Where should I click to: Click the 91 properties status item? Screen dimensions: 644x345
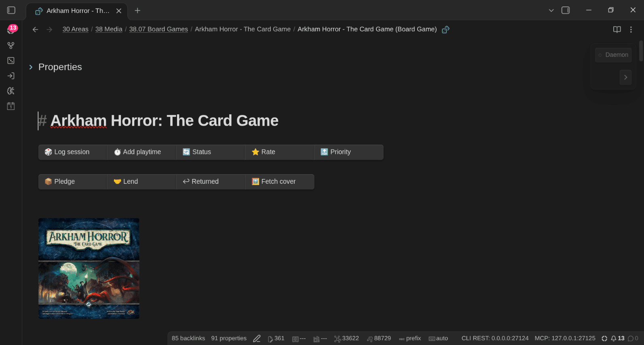click(229, 339)
